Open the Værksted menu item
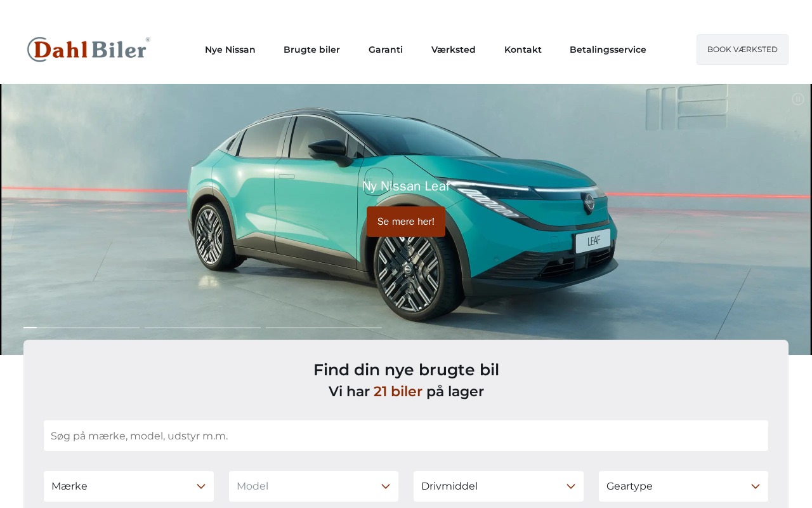This screenshot has height=508, width=812. (454, 50)
